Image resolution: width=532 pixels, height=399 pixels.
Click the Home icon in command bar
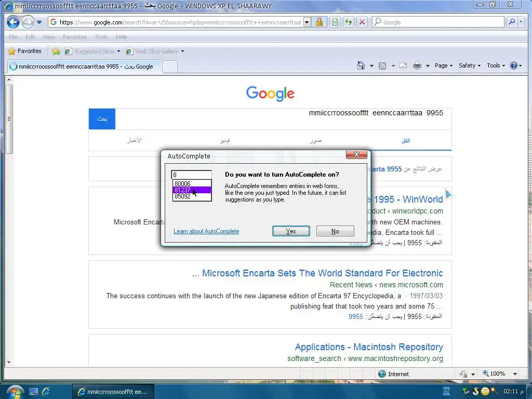click(x=361, y=65)
